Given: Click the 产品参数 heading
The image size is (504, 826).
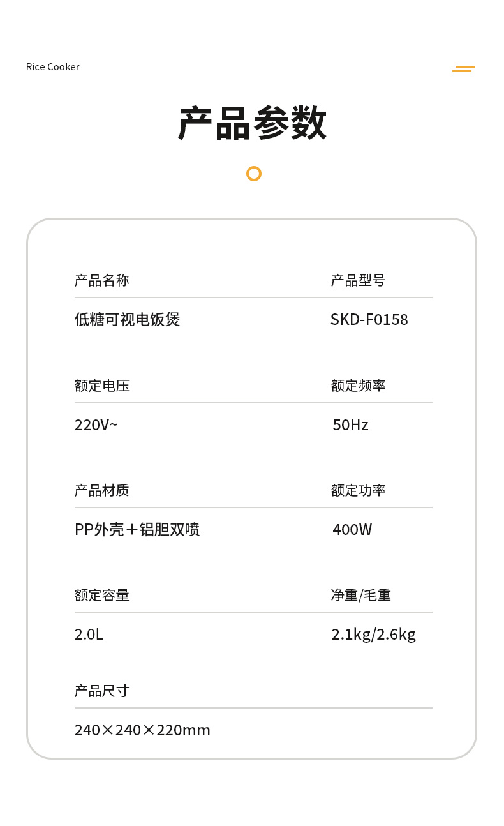Looking at the screenshot, I should [253, 124].
